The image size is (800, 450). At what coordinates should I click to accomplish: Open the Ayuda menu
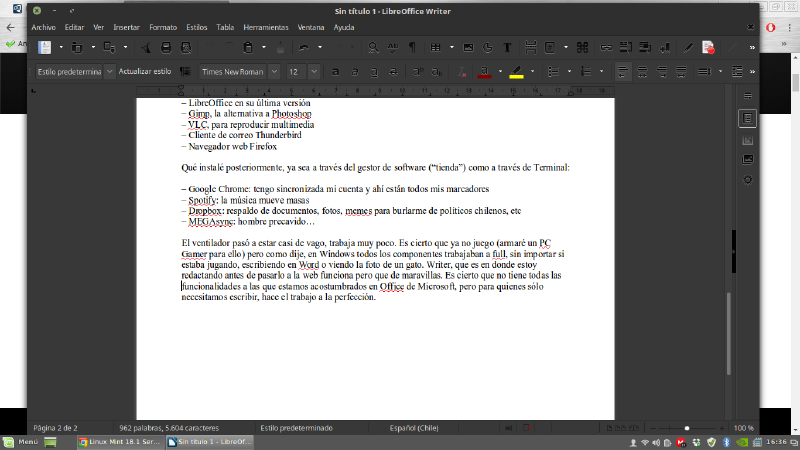[344, 28]
